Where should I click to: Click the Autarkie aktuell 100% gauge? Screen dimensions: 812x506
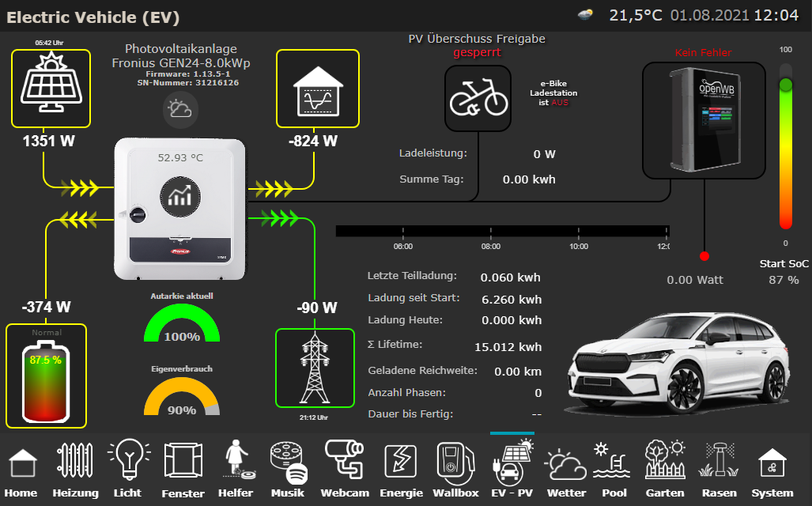click(x=182, y=323)
